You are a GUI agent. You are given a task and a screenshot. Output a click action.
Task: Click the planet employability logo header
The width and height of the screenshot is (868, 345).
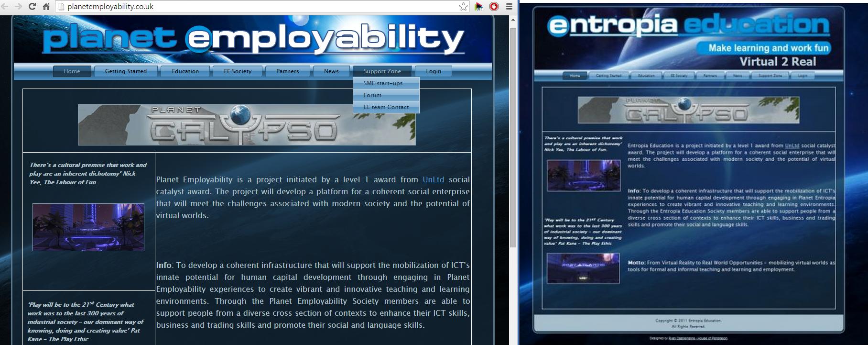tap(253, 40)
